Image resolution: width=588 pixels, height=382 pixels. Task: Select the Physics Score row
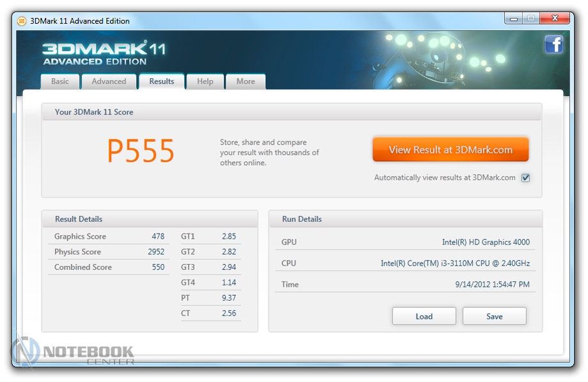point(109,252)
